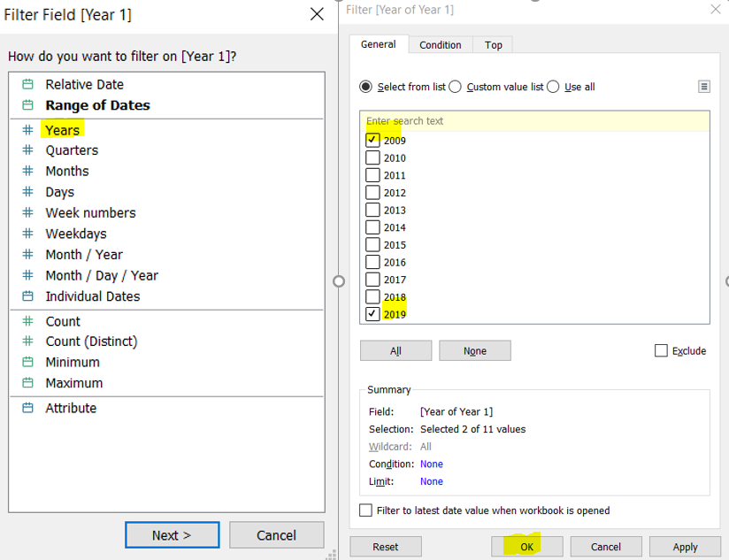Open the list options menu icon
The height and width of the screenshot is (560, 729).
[703, 87]
